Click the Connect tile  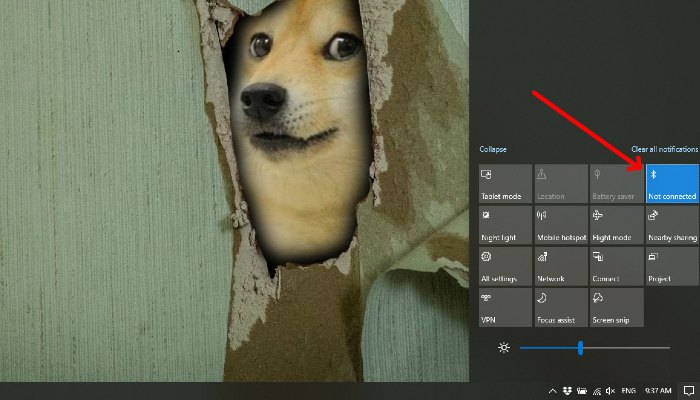tap(616, 266)
